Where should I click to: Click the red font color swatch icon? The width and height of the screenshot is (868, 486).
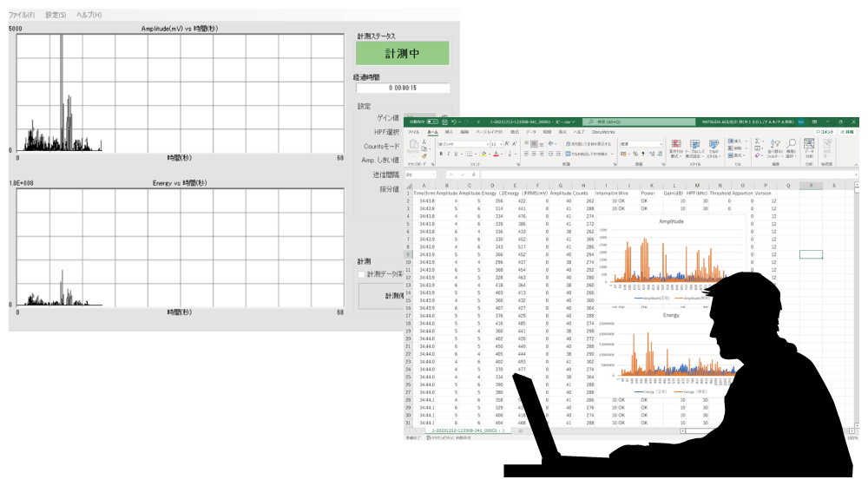pyautogui.click(x=496, y=154)
